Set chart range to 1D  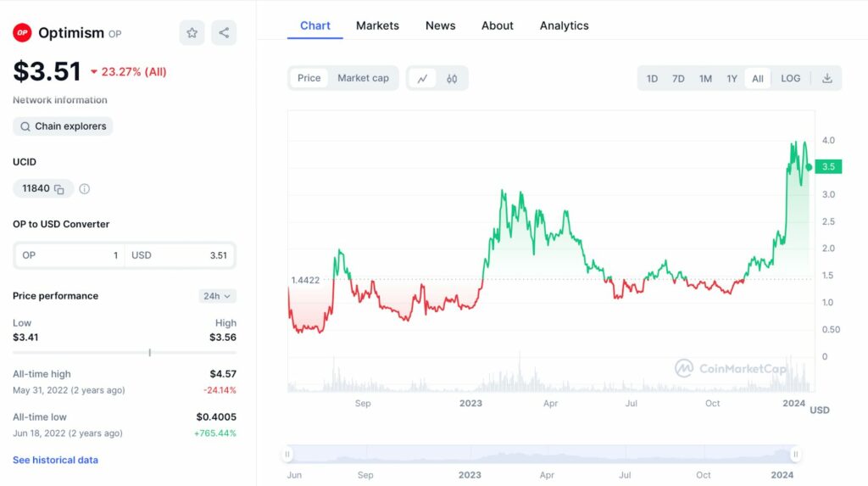(652, 79)
